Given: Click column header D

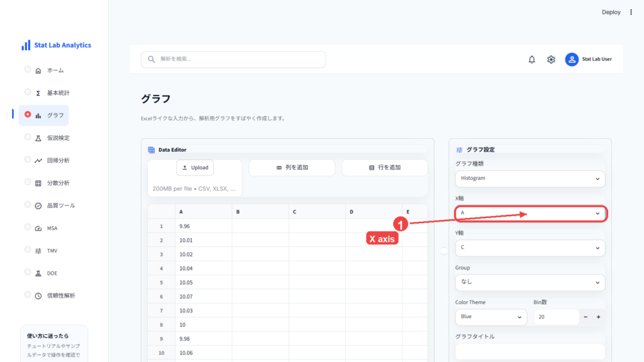Looking at the screenshot, I should point(374,212).
